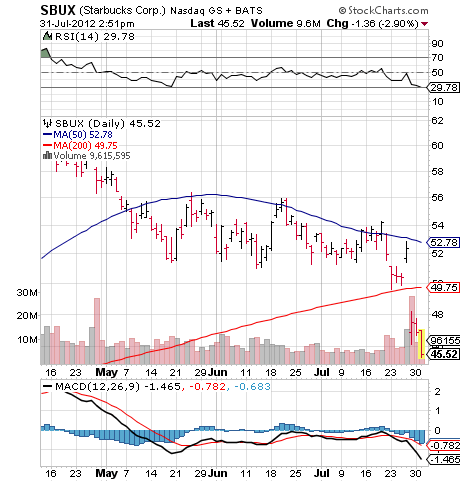The width and height of the screenshot is (460, 482).
Task: Click the SBUX ticker symbol title
Action: (x=58, y=10)
